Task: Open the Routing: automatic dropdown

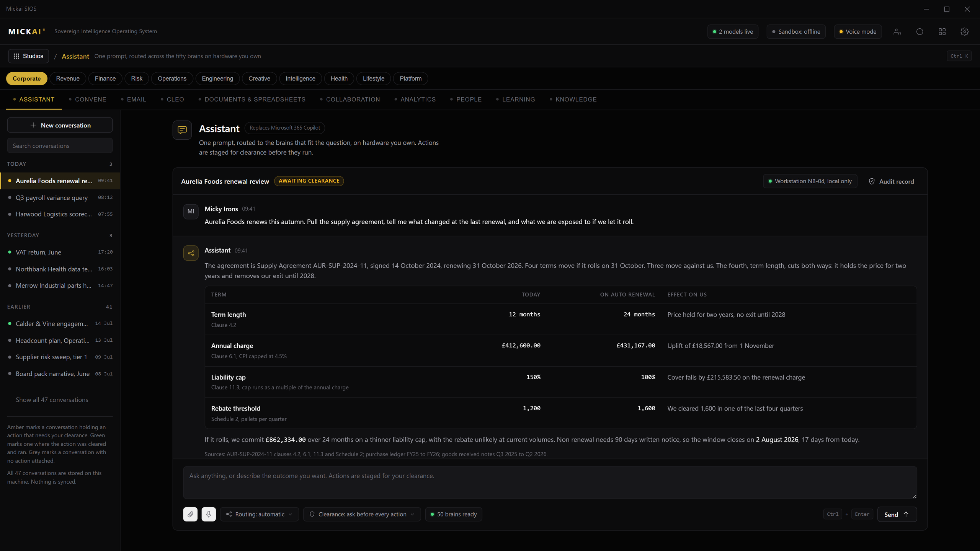Action: click(x=259, y=514)
